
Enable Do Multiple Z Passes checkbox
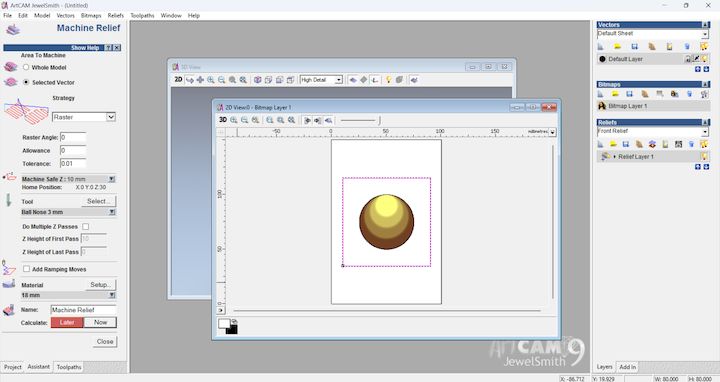[x=85, y=226]
